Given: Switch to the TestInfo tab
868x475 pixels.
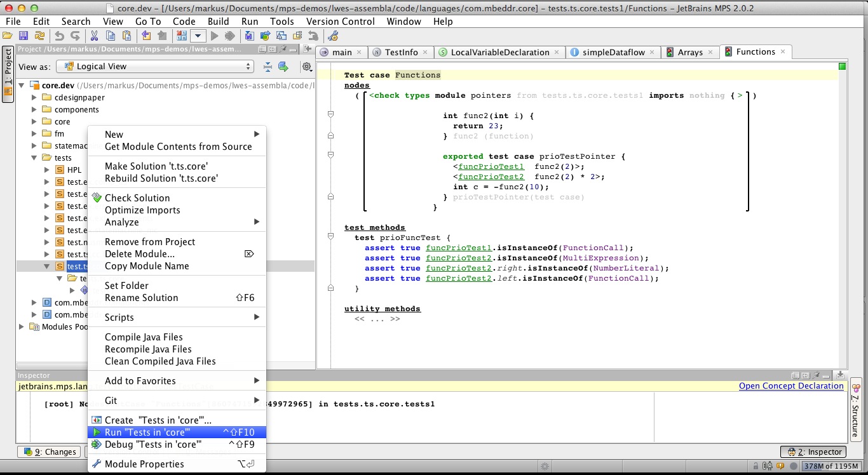Looking at the screenshot, I should 401,52.
